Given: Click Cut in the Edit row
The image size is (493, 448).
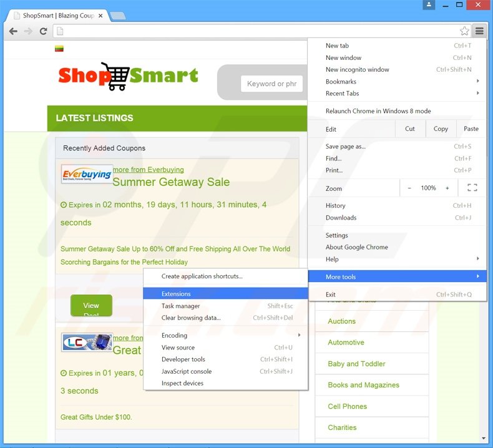Looking at the screenshot, I should (409, 129).
